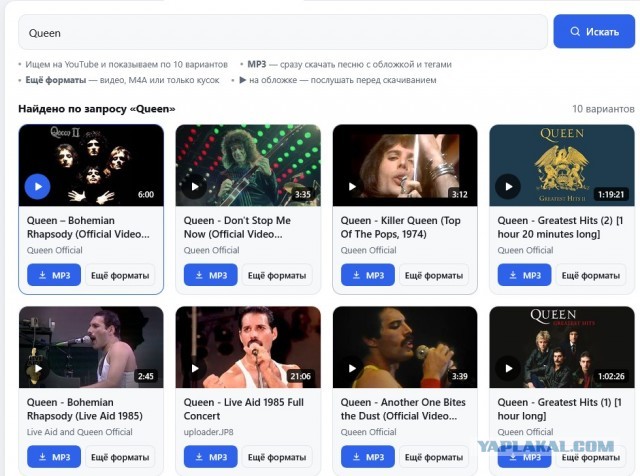Click title Queen – Bohemian Rhapsody (Official Video…
Image resolution: width=640 pixels, height=476 pixels.
88,227
